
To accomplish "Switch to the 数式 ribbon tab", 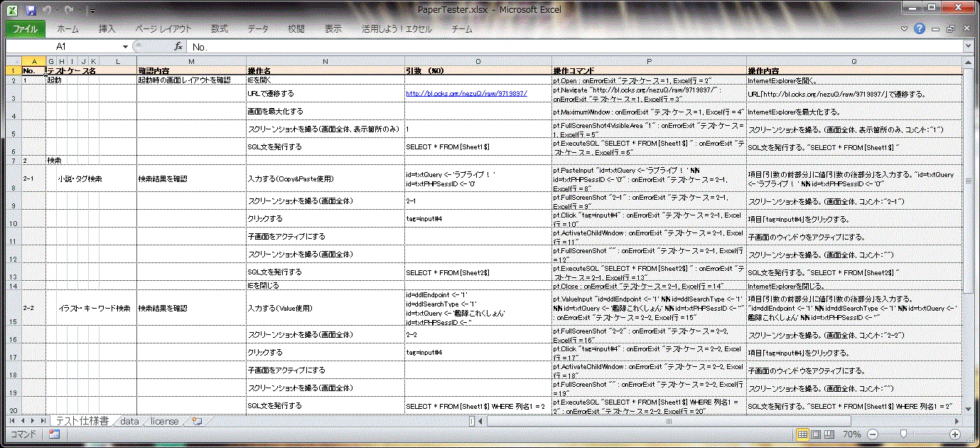I will pos(220,29).
